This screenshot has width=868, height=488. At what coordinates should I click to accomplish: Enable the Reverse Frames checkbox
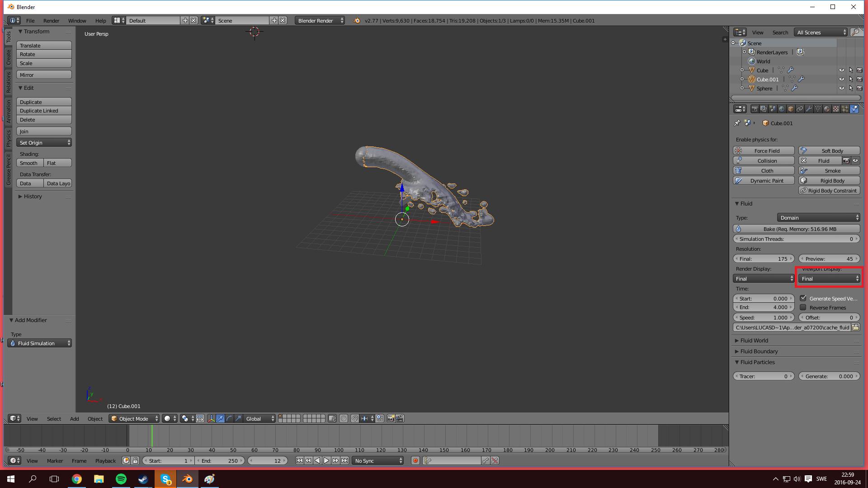[x=803, y=308]
